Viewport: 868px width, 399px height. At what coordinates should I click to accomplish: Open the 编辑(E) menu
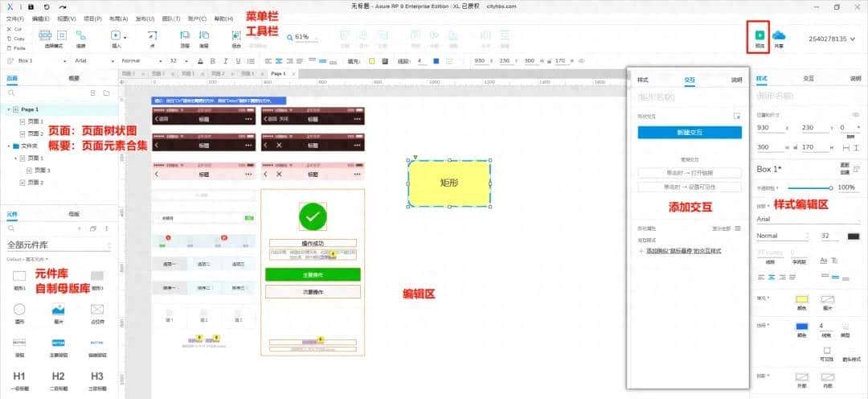(x=40, y=19)
